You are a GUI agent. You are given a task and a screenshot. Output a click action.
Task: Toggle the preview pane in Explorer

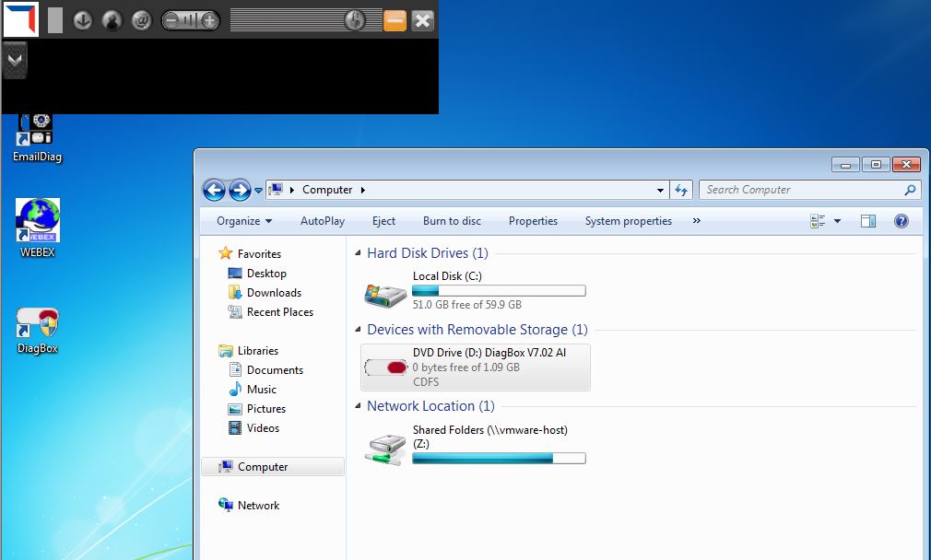point(867,221)
